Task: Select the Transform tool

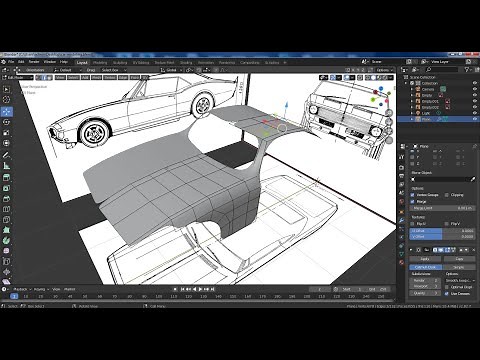Action: (x=6, y=143)
